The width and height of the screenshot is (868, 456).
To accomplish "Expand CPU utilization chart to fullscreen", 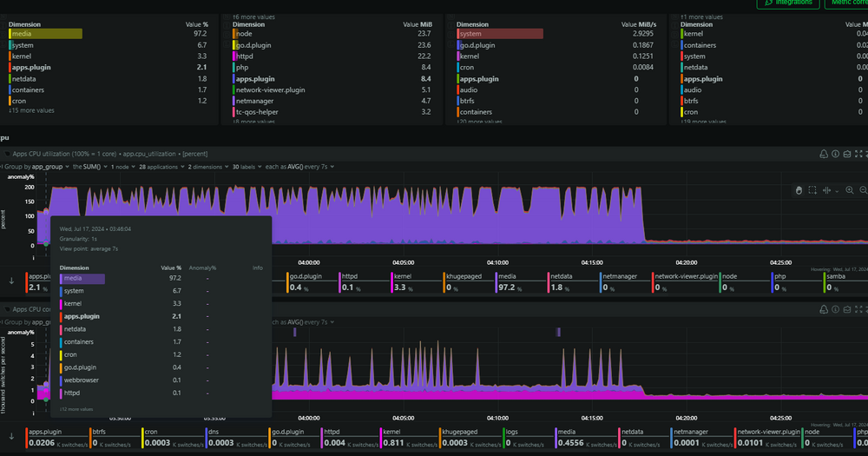I will pos(858,154).
